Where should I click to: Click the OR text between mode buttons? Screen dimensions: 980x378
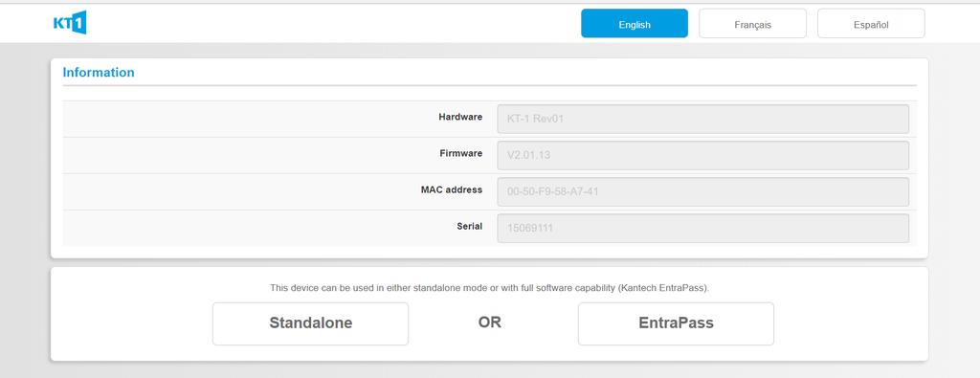click(x=490, y=323)
